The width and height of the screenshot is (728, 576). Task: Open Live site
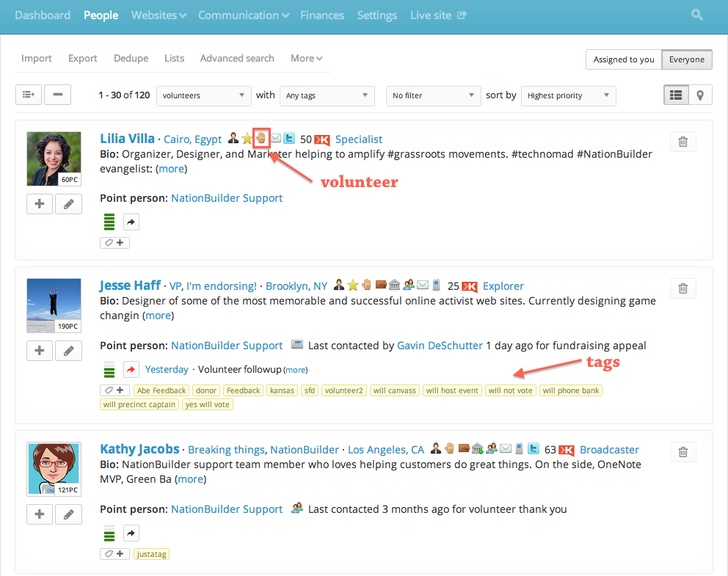[x=438, y=15]
